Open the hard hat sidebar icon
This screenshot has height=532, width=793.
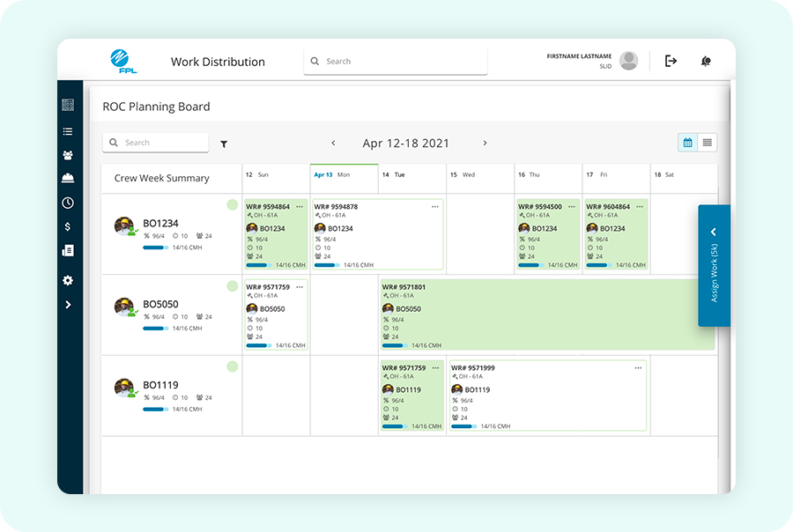coord(68,178)
